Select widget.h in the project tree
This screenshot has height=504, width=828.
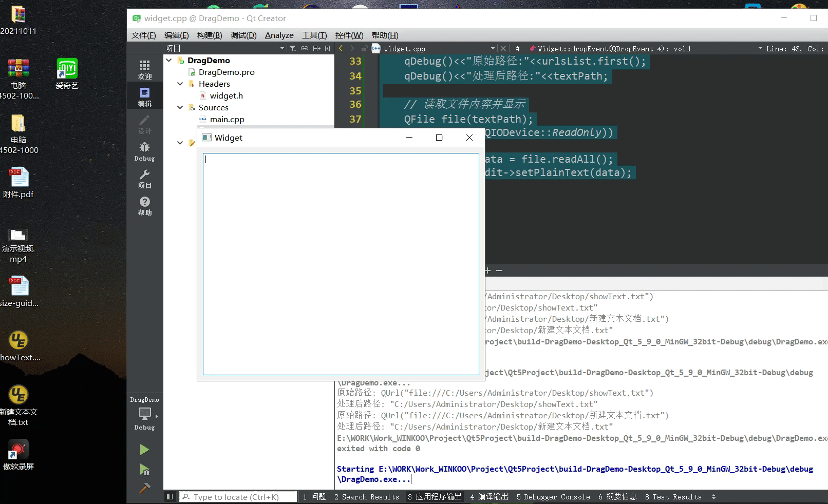click(x=224, y=95)
